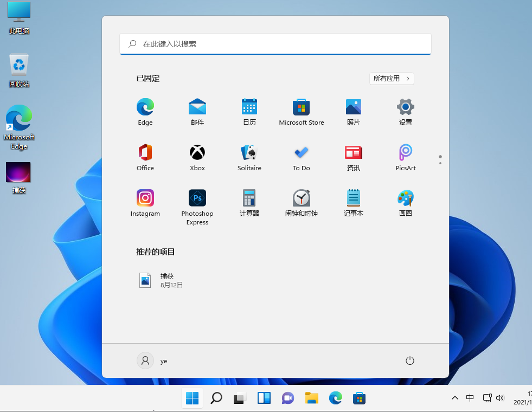Viewport: 532px width, 412px height.
Task: Launch the To Do app
Action: 301,153
